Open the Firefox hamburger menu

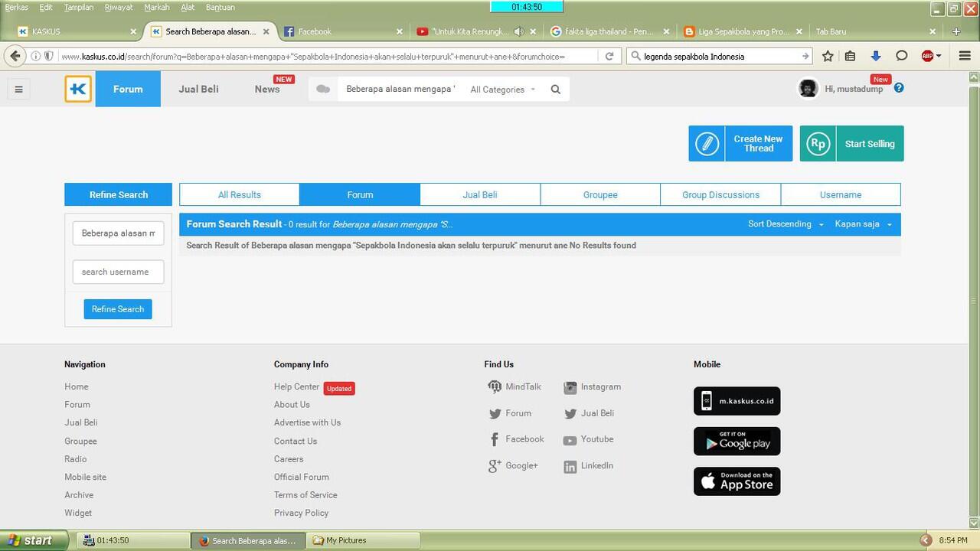tap(965, 56)
